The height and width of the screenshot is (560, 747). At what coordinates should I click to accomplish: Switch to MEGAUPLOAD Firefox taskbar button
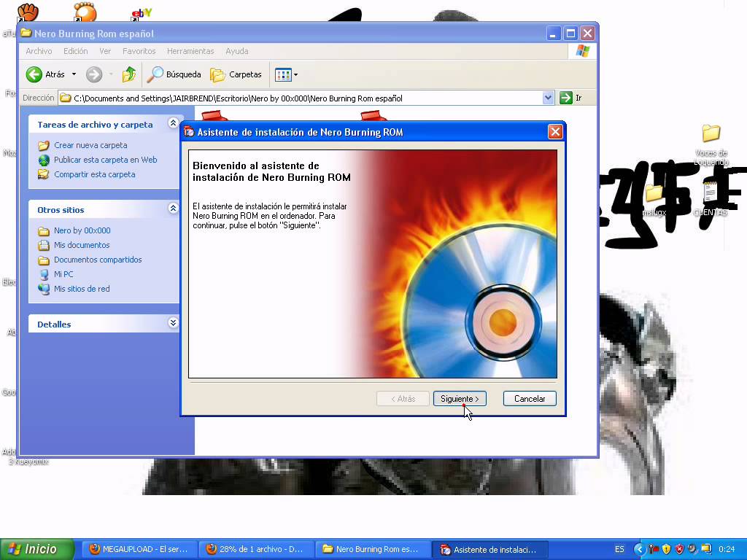(139, 549)
